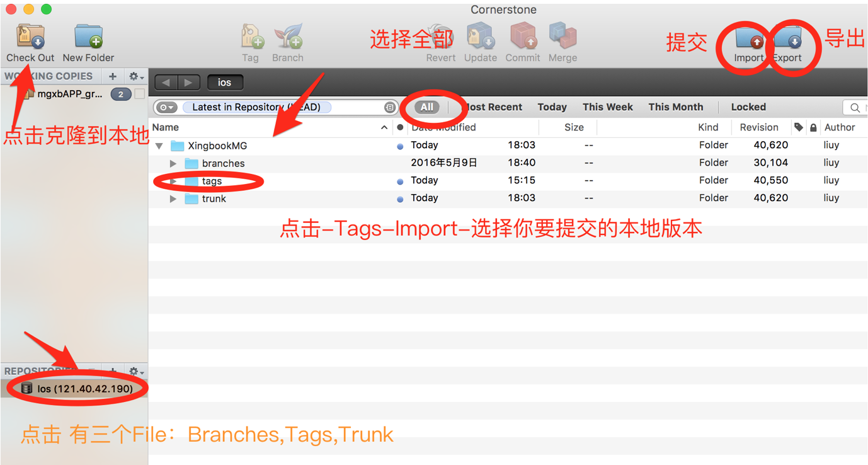This screenshot has width=868, height=465.
Task: Toggle the checkbox beside mgxbAPP_gr working copy
Action: (140, 95)
